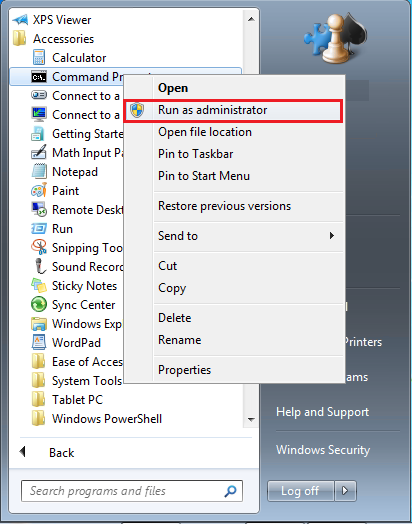Open Help and Support link
The image size is (412, 524).
coord(322,412)
